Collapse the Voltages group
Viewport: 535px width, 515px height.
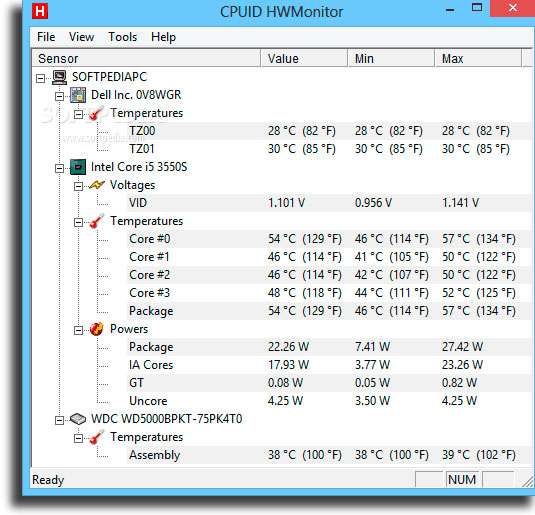point(78,186)
